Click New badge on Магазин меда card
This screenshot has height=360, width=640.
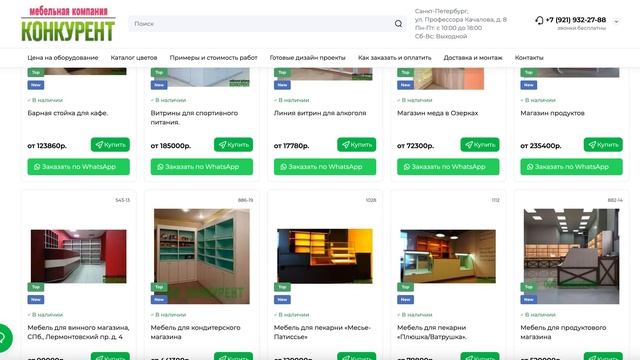point(406,85)
